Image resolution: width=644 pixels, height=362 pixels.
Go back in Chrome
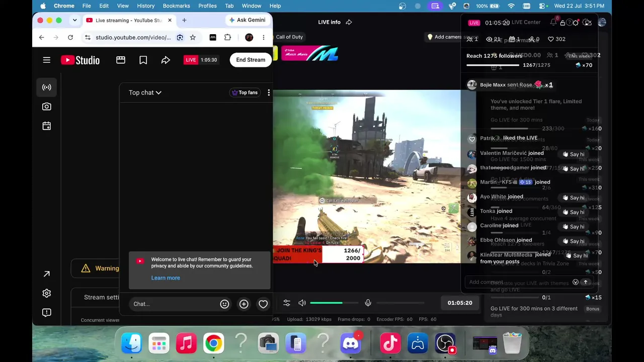(x=42, y=37)
